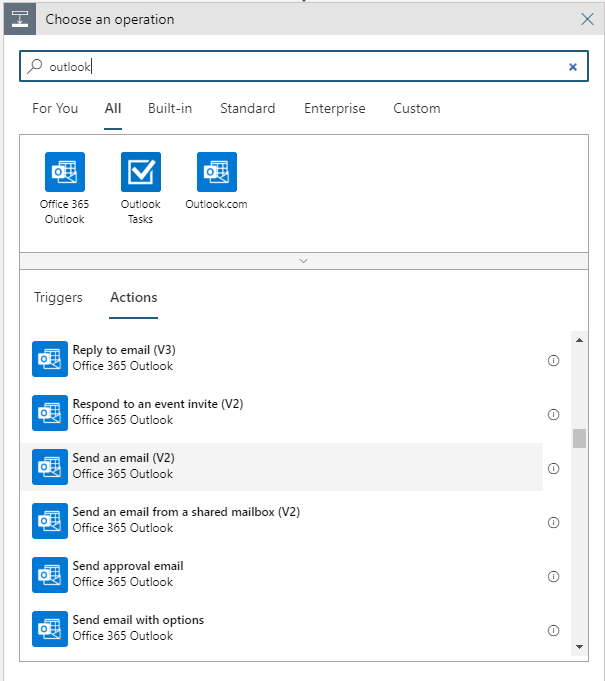The image size is (605, 681).
Task: Focus the connector search input field
Action: [304, 66]
